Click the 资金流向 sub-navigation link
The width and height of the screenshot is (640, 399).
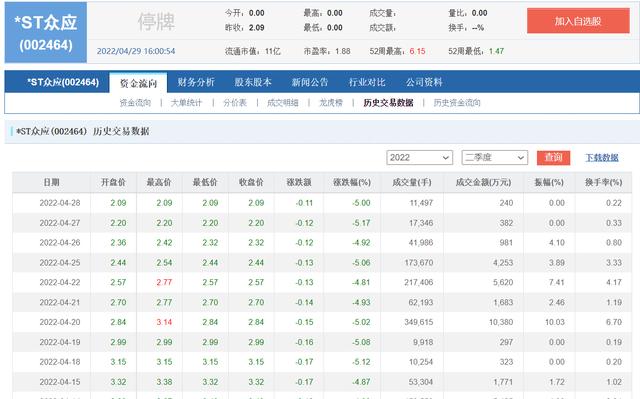pyautogui.click(x=135, y=103)
